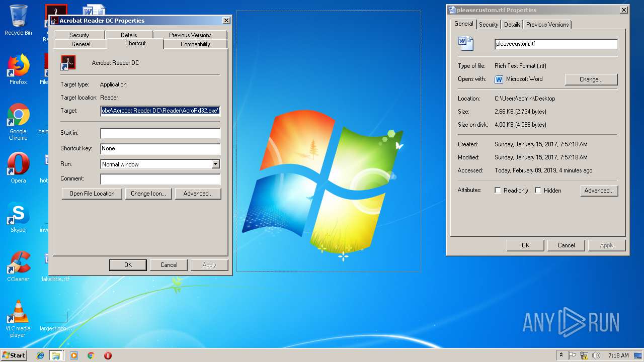The height and width of the screenshot is (362, 644).
Task: Click the Shortcut key field showing None
Action: tap(160, 149)
